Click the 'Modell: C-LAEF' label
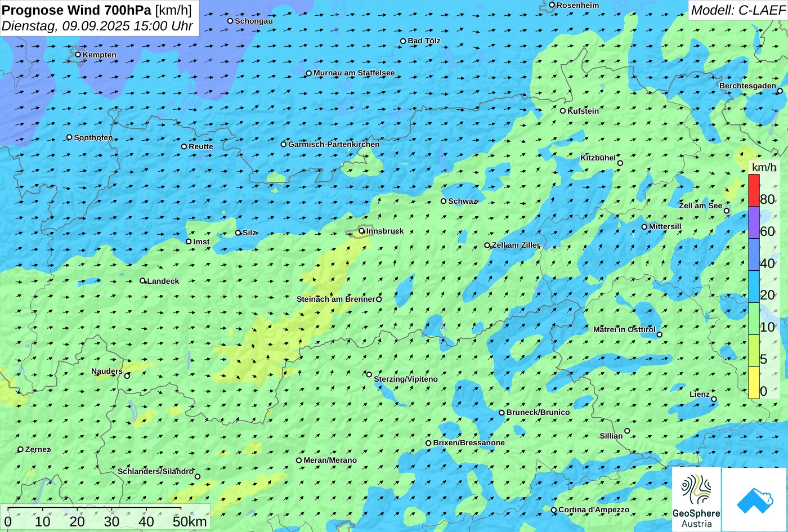This screenshot has width=788, height=532. click(737, 10)
